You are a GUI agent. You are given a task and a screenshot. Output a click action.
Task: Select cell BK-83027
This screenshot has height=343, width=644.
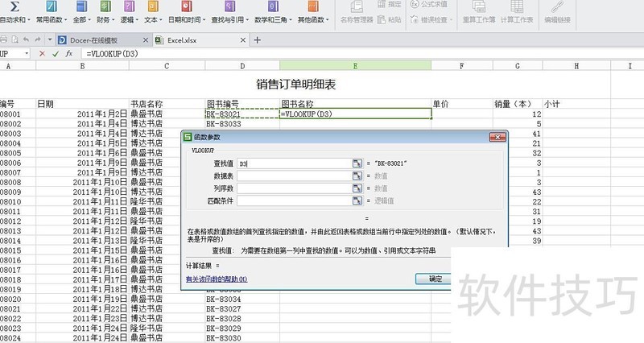[242, 309]
